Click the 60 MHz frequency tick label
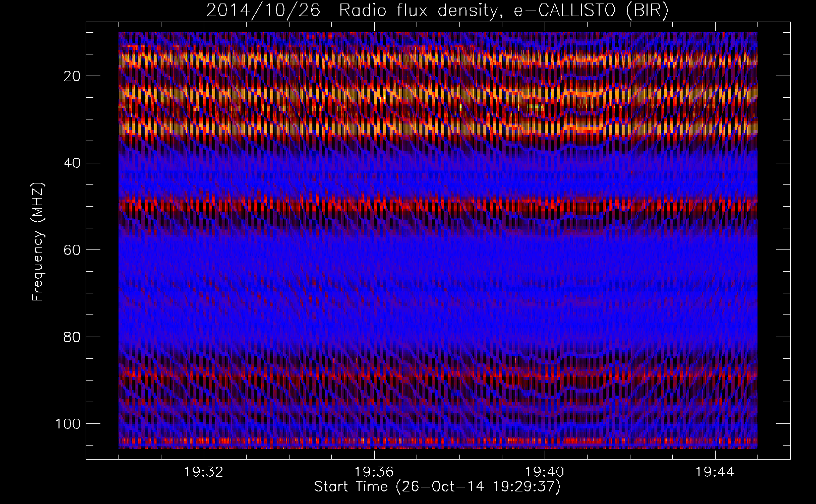Image resolution: width=816 pixels, height=504 pixels. [73, 249]
